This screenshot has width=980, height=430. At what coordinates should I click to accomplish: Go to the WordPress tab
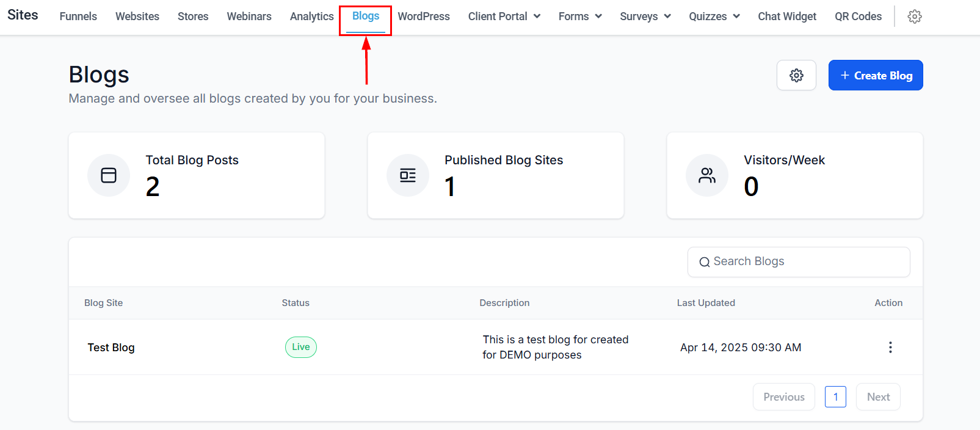pos(424,16)
